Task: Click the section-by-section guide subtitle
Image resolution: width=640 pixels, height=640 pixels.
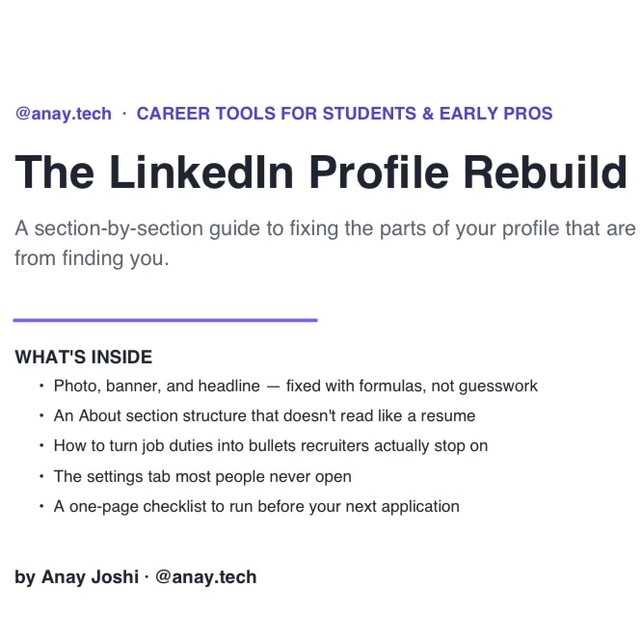Action: pyautogui.click(x=325, y=243)
